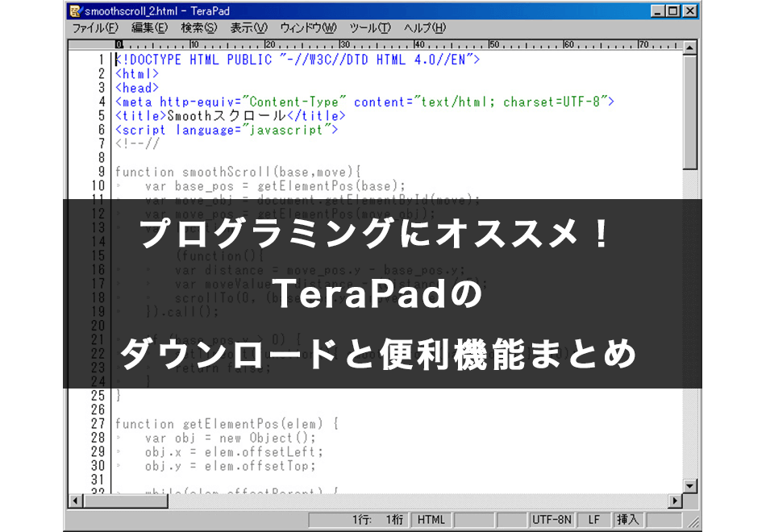Screen dimensions: 766x532
Task: Close the TeraPad window
Action: click(x=689, y=10)
